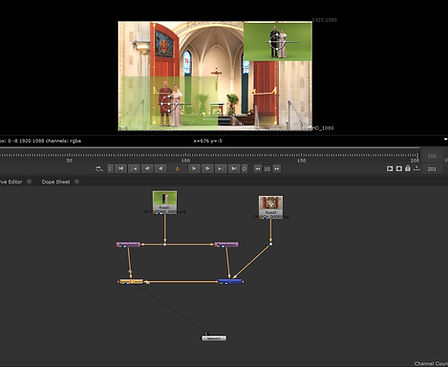Click the x=676 y=-5 coordinate readout
448x367 pixels.
(x=208, y=141)
